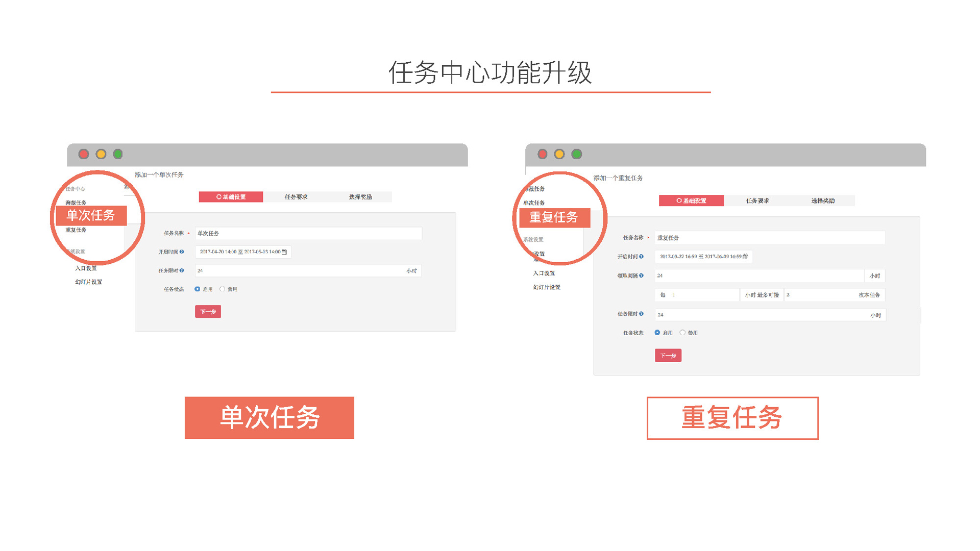Select 启用 radio in 重复任务 window

click(657, 333)
